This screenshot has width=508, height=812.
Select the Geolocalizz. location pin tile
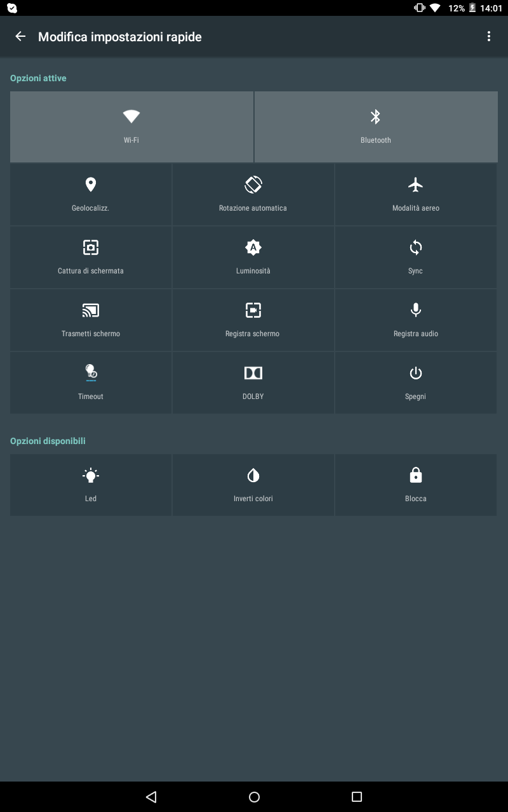click(x=91, y=194)
